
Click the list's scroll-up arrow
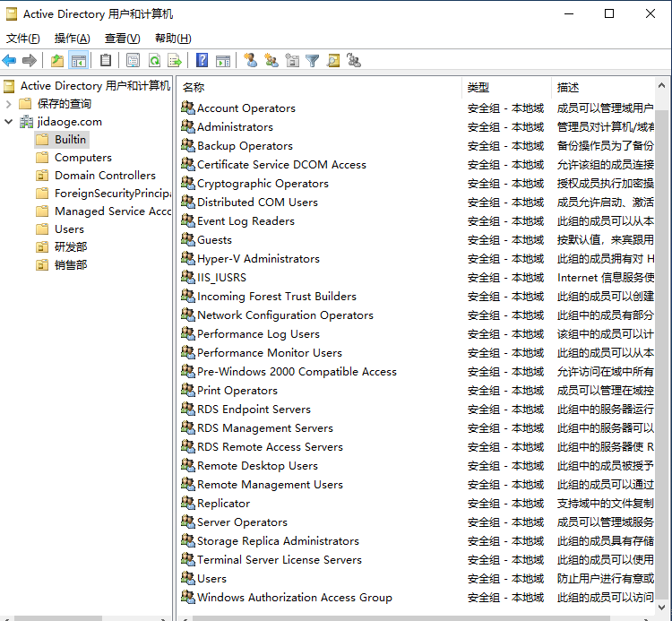pos(662,86)
